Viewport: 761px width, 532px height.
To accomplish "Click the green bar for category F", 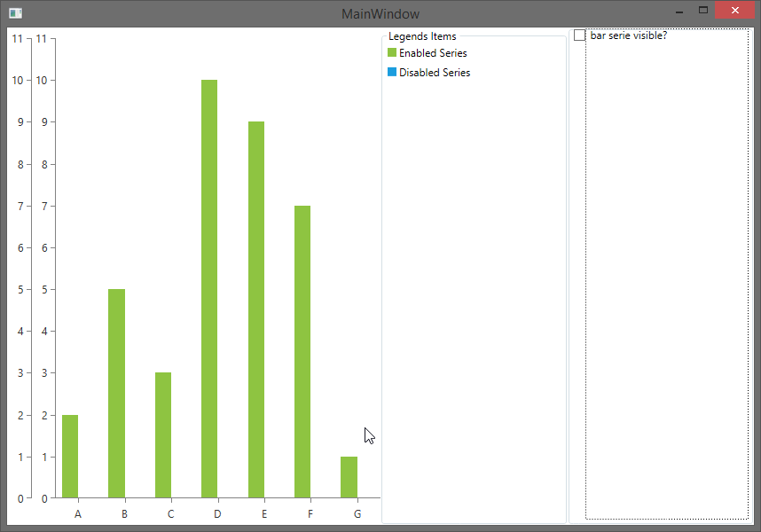I will tap(302, 352).
